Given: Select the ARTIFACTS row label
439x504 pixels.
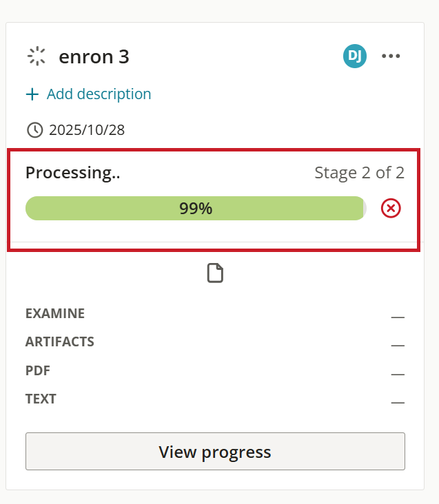Looking at the screenshot, I should point(60,342).
